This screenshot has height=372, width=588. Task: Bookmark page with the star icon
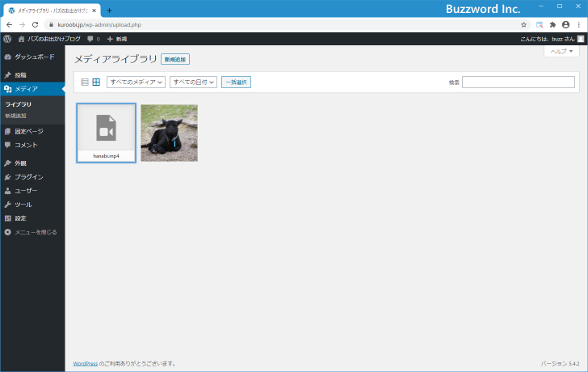(523, 24)
